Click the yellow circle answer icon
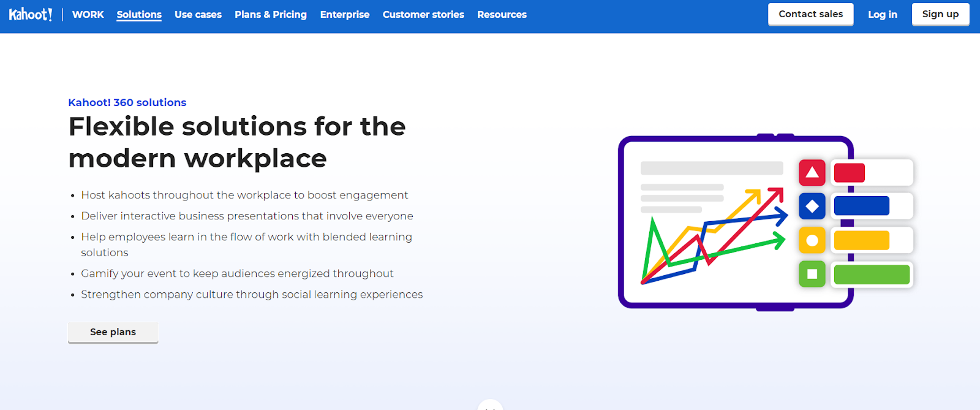This screenshot has width=980, height=410. click(x=812, y=240)
